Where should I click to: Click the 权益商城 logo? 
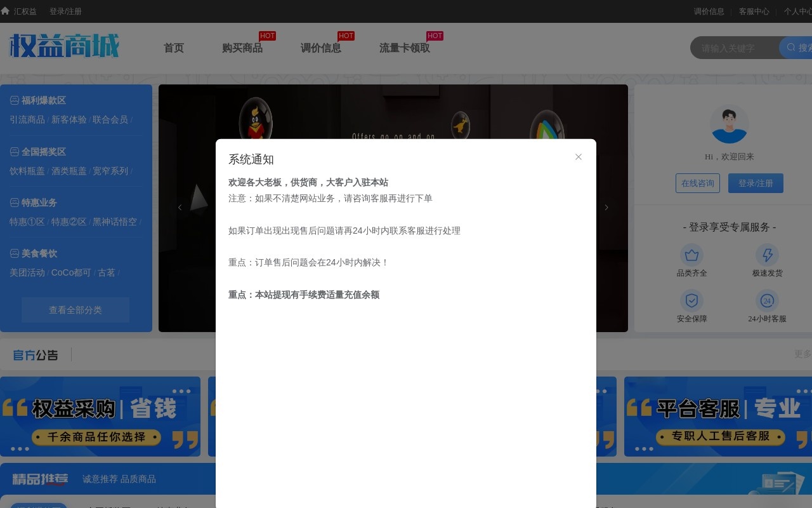64,46
